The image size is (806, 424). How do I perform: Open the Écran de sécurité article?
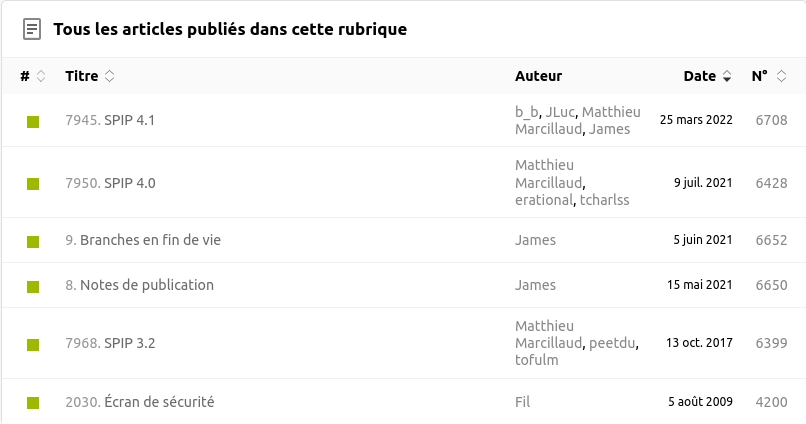[159, 402]
